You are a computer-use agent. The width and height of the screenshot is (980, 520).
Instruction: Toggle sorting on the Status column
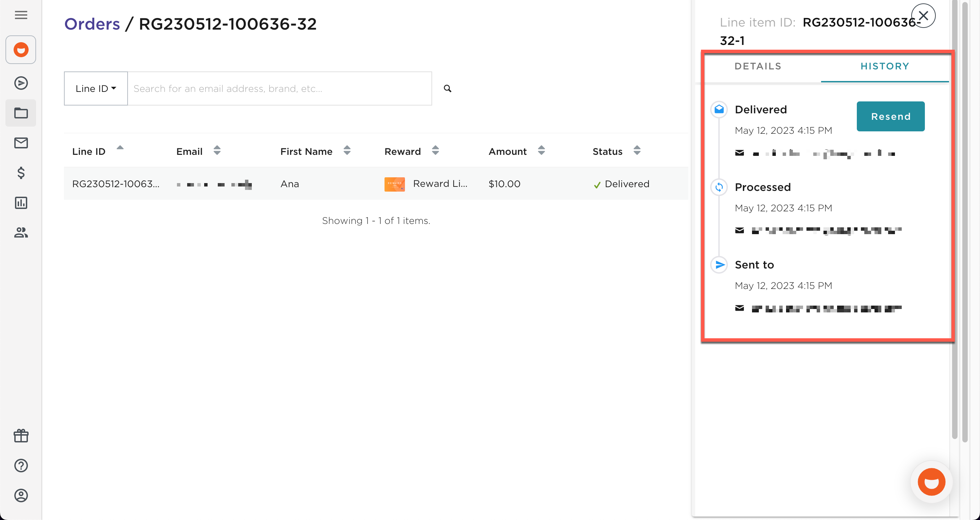pyautogui.click(x=638, y=151)
